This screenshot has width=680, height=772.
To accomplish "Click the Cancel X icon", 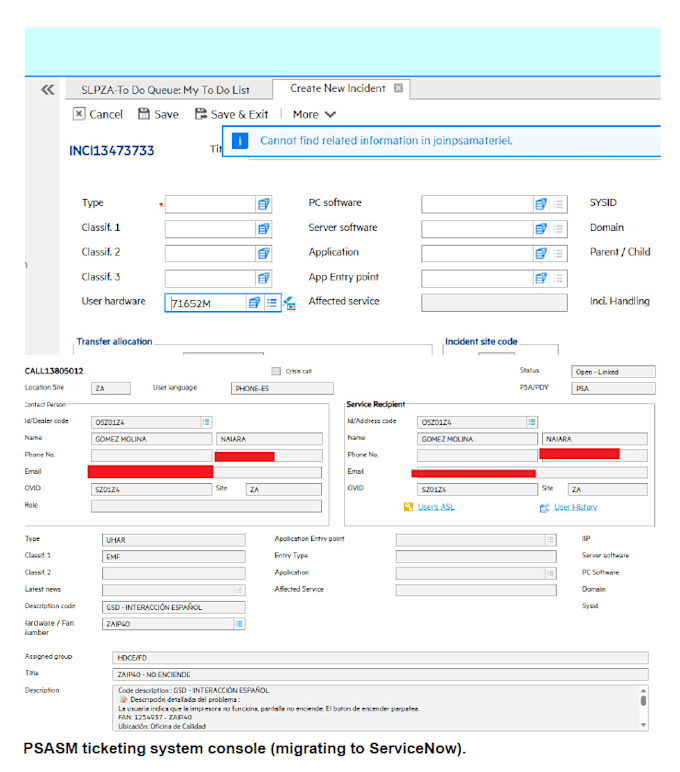I will point(79,114).
